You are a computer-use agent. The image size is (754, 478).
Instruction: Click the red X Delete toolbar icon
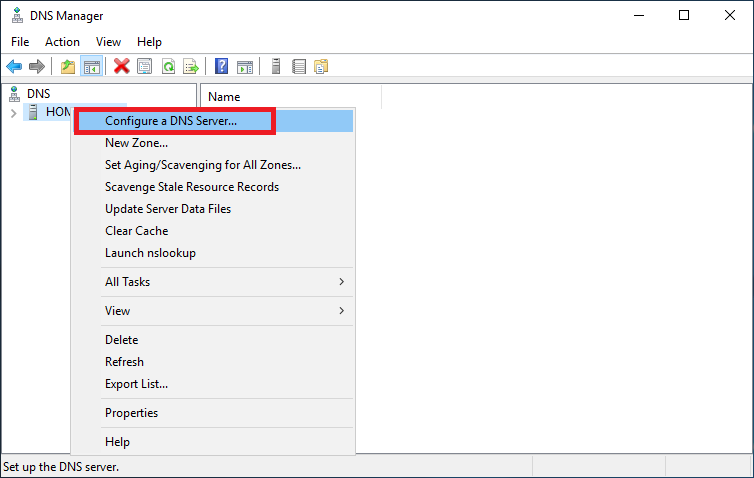[x=122, y=67]
